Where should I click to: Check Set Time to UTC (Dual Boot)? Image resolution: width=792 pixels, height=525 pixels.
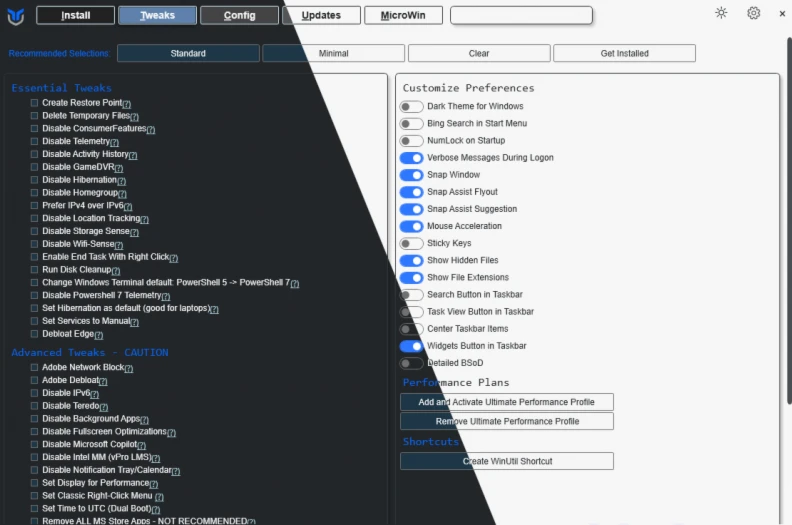click(x=34, y=508)
